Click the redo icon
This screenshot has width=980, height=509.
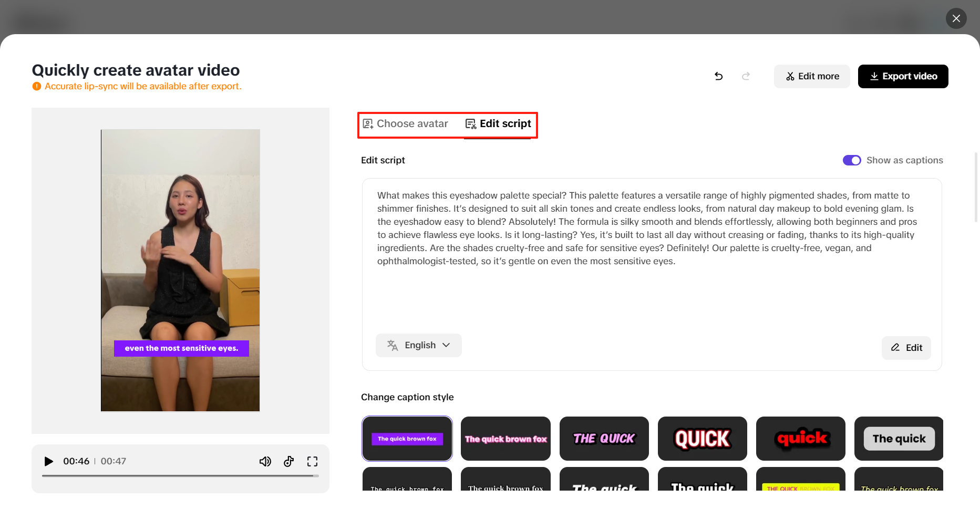746,76
